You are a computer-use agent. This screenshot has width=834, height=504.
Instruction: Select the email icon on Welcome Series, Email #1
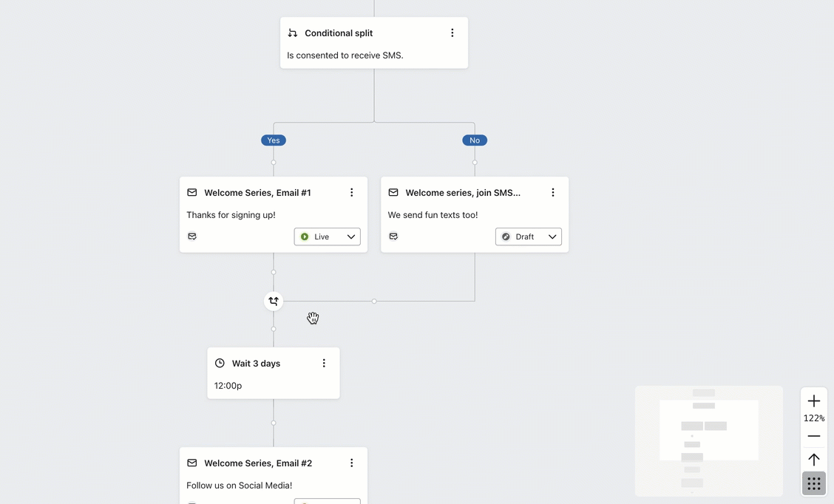point(191,192)
